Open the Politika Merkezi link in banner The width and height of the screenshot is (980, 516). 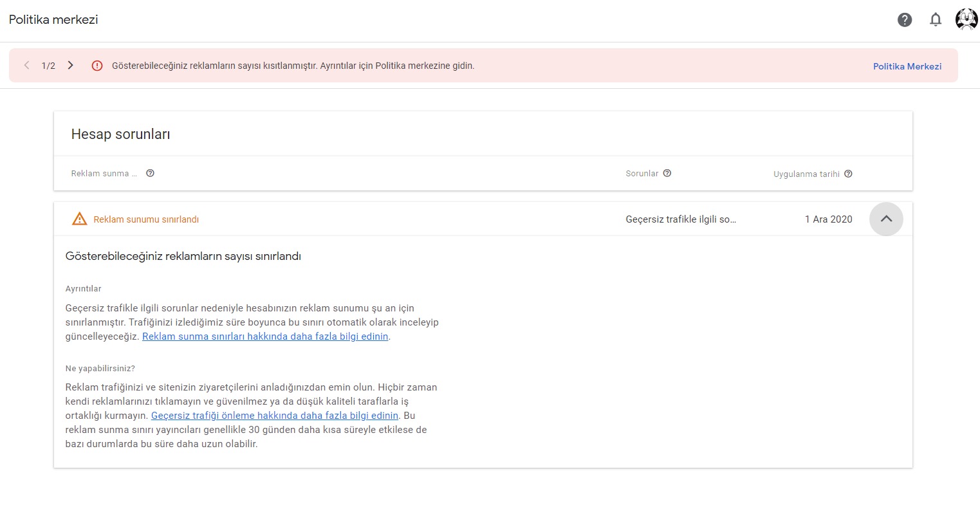[x=907, y=66]
